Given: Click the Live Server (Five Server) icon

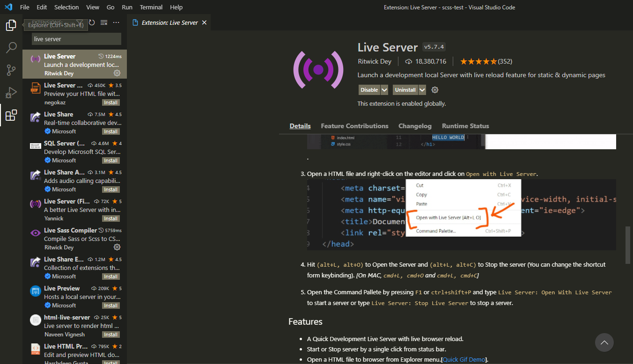Looking at the screenshot, I should 36,204.
